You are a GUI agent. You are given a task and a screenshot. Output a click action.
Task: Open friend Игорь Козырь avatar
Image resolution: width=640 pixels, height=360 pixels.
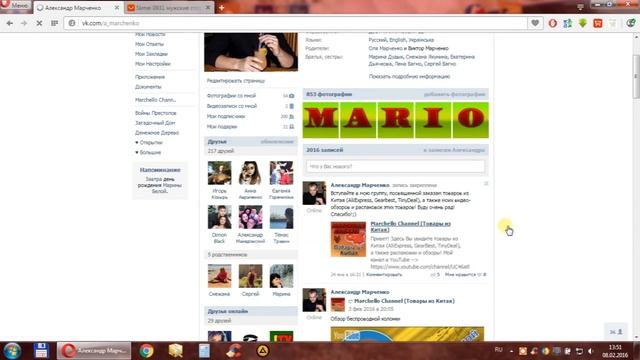point(219,173)
